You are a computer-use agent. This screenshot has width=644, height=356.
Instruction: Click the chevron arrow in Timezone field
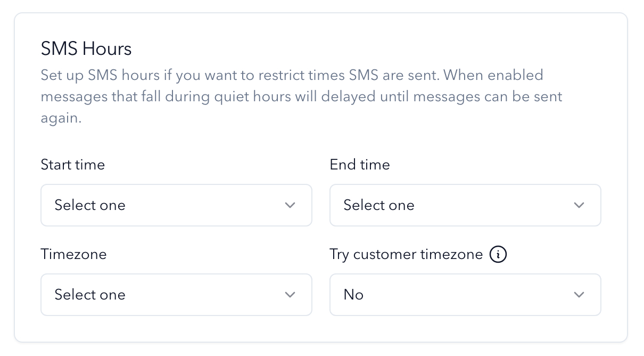pyautogui.click(x=290, y=295)
